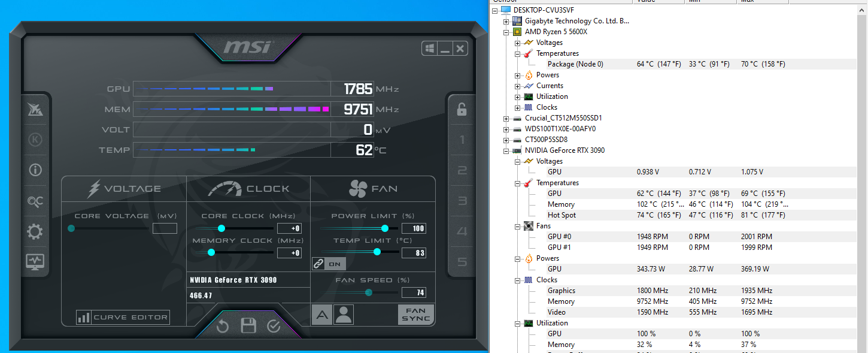Image resolution: width=868 pixels, height=353 pixels.
Task: Click the Fan Speed slider handle
Action: click(369, 292)
